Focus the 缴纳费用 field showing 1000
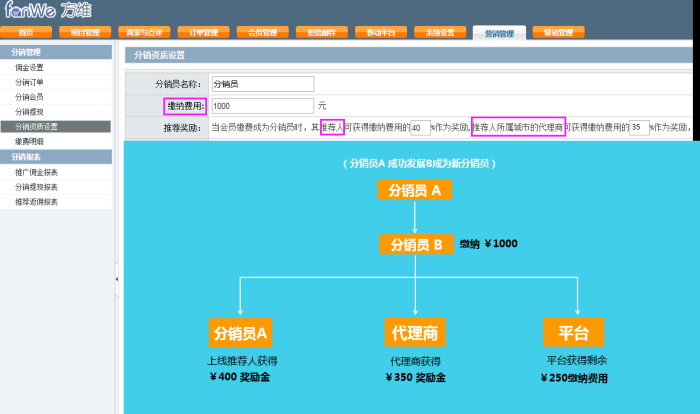Screen dimensions: 700x414 263,105
